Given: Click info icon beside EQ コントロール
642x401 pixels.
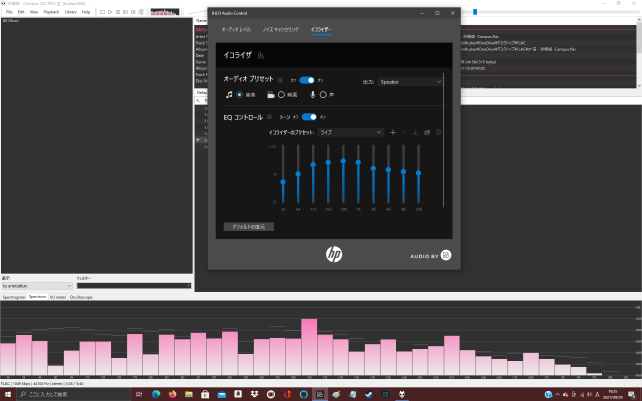Looking at the screenshot, I should click(x=269, y=117).
